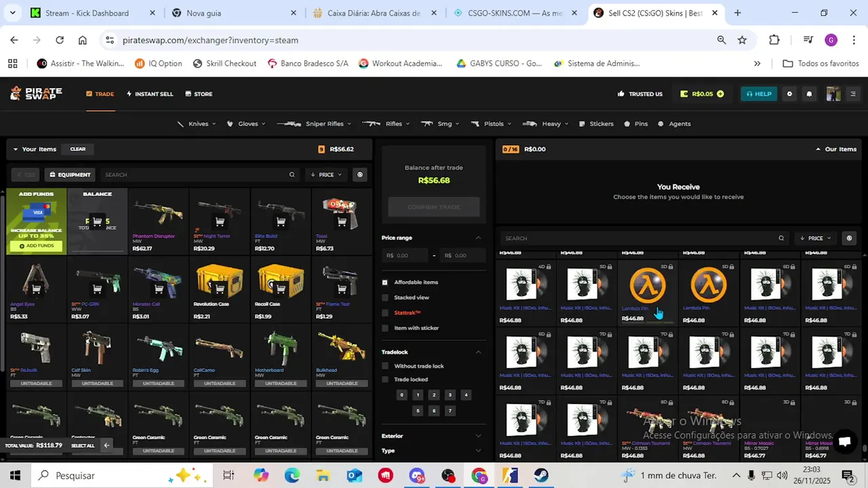Zoom page with browser magnifier icon
The height and width of the screenshot is (488, 868).
[722, 40]
